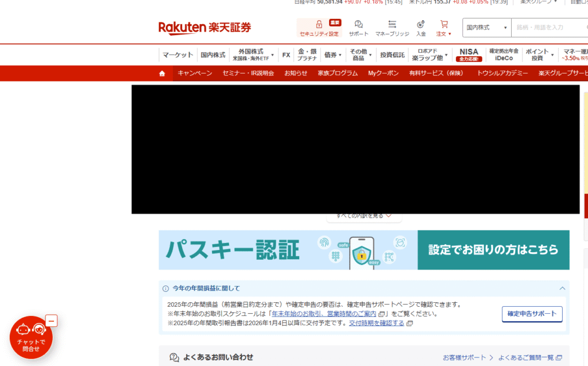Viewport: 588px width, 366px height.
Task: Collapse the 今年の年間損益に関して panel chevron
Action: (562, 288)
